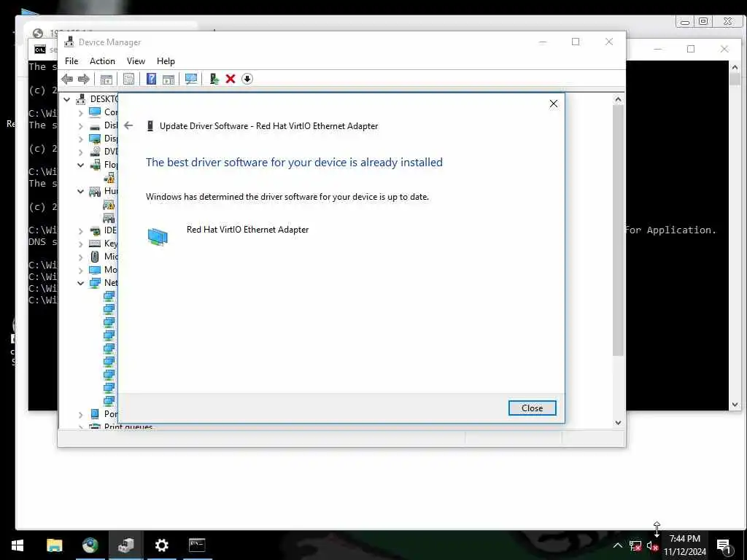Open File Explorer from the taskbar

click(x=54, y=545)
